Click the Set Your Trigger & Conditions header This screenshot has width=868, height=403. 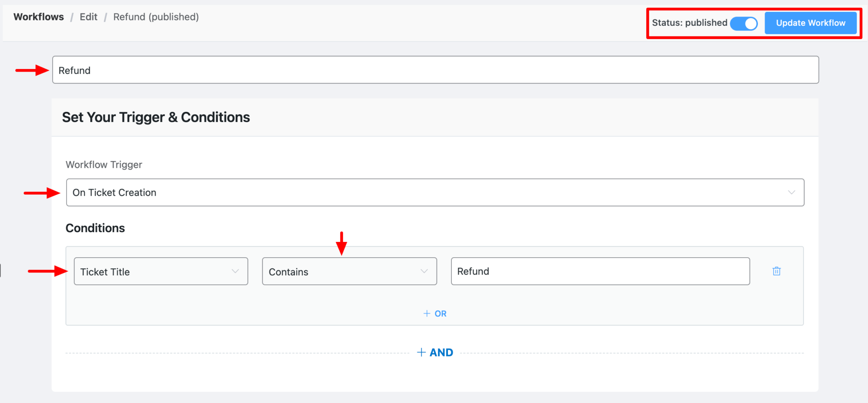pyautogui.click(x=156, y=117)
